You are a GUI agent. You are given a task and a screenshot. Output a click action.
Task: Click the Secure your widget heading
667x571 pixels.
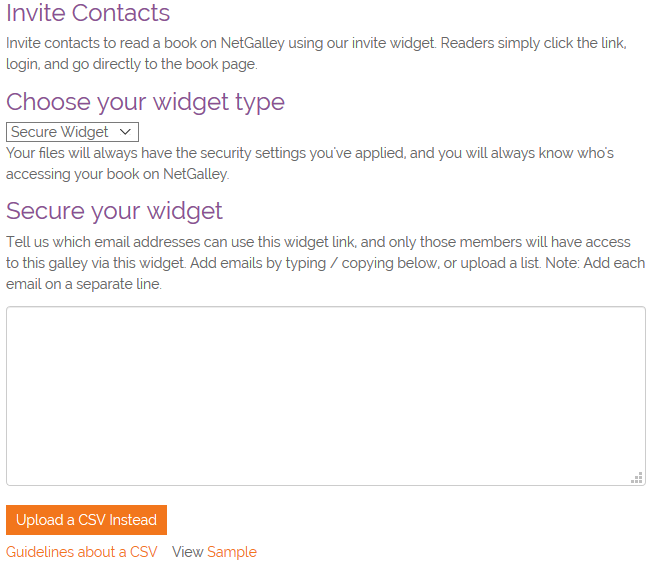(x=114, y=212)
